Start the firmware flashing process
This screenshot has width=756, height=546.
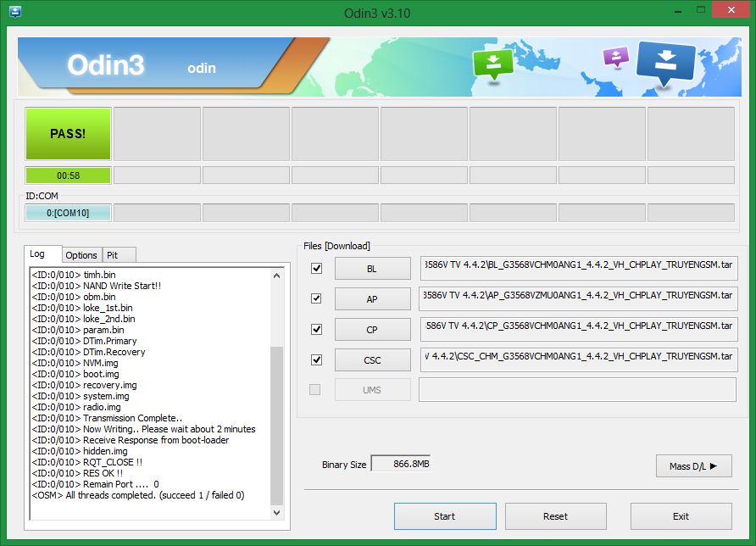[445, 516]
